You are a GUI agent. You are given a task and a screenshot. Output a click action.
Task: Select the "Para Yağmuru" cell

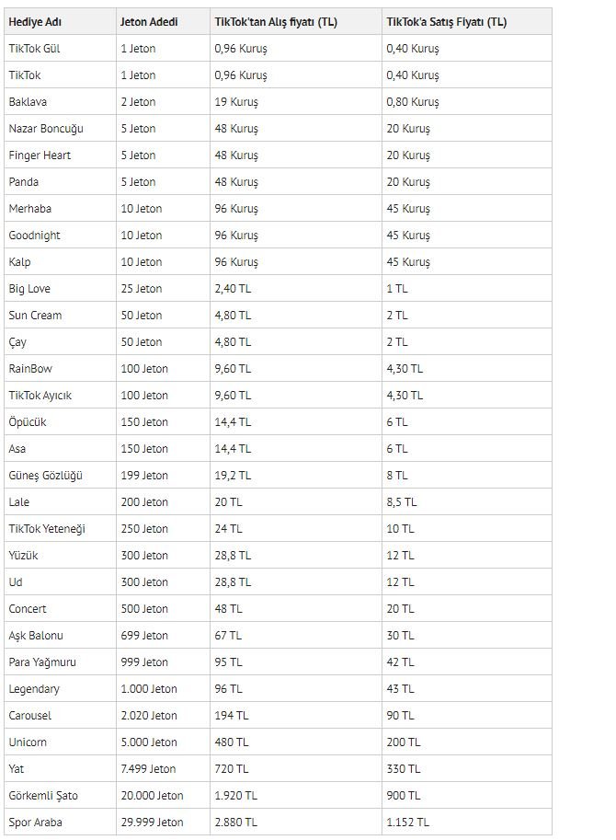click(x=41, y=662)
